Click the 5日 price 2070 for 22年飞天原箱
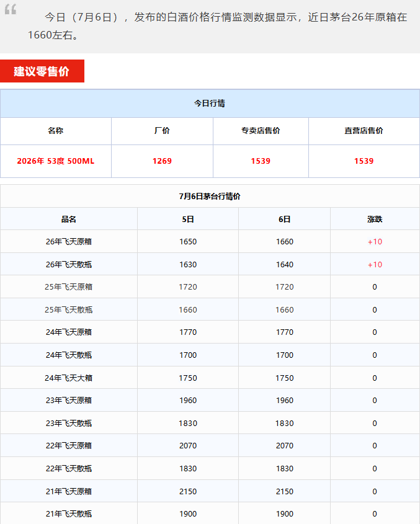 188,445
